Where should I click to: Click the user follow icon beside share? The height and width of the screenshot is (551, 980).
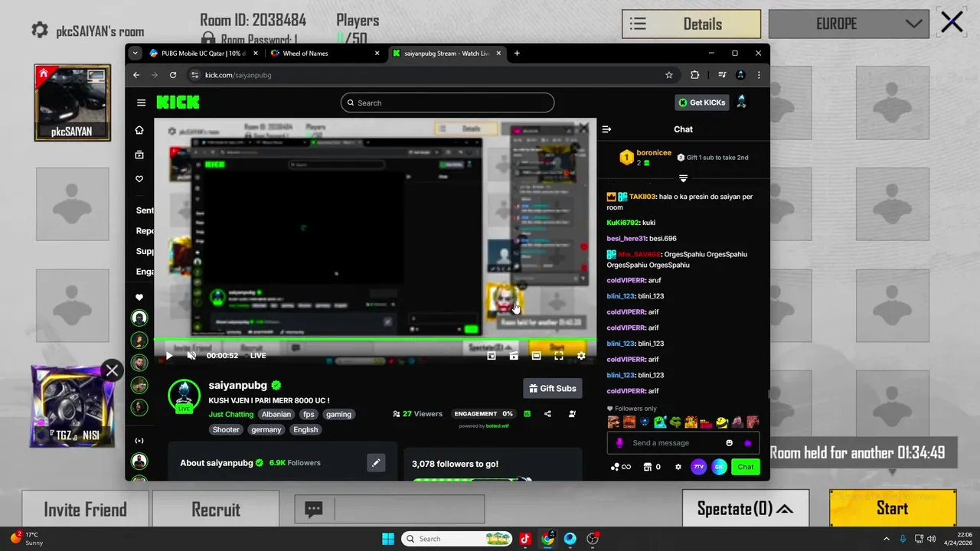click(572, 414)
